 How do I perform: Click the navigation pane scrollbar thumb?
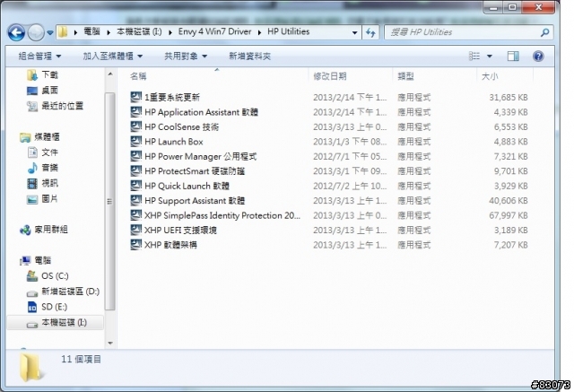(x=110, y=201)
